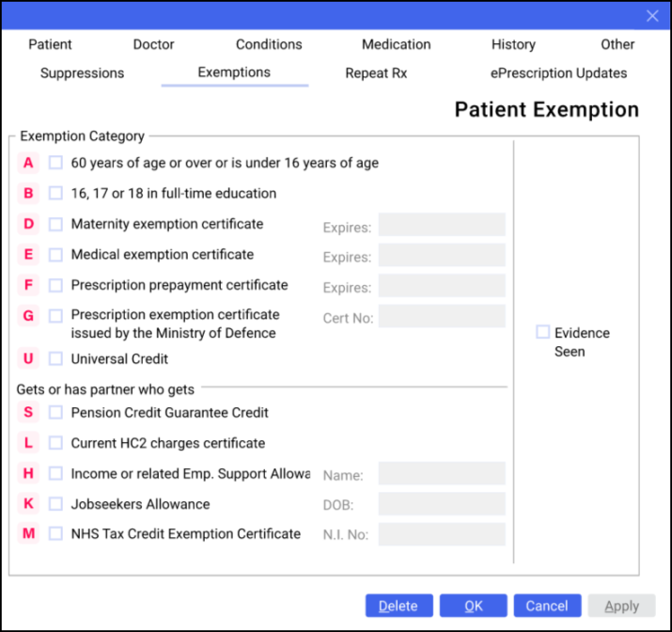Tick the 60 years or over exemption checkbox
Image resolution: width=672 pixels, height=632 pixels.
[x=56, y=163]
